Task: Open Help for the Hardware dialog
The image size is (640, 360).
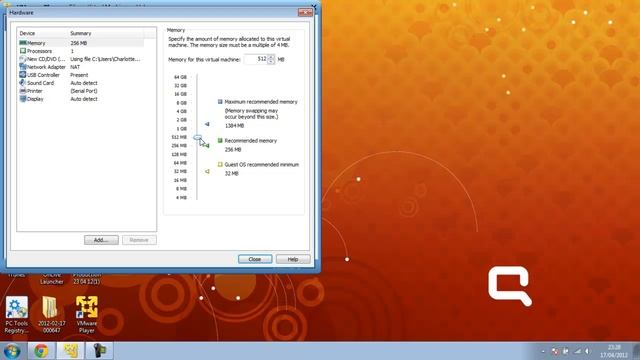Action: [x=293, y=259]
